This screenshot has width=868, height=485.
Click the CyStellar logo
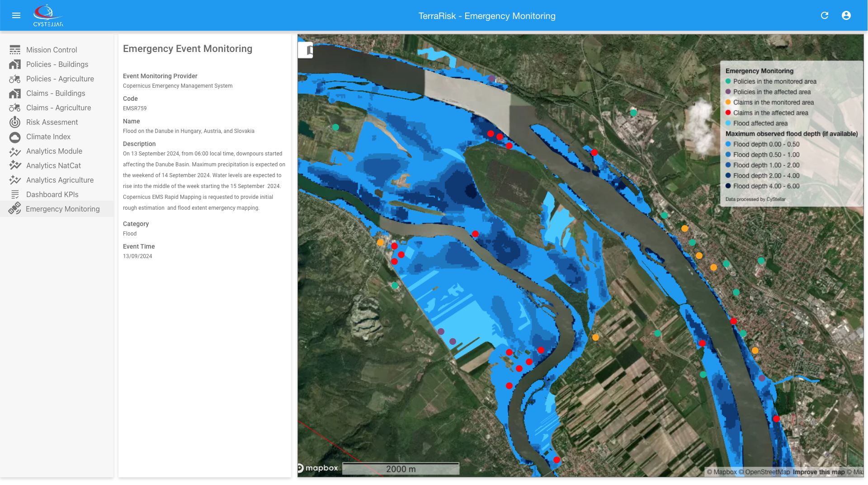(48, 15)
